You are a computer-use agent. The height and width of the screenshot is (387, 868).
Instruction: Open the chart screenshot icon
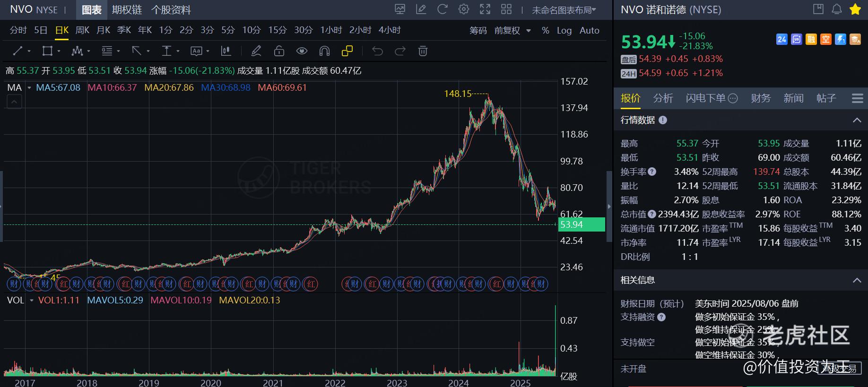(400, 9)
